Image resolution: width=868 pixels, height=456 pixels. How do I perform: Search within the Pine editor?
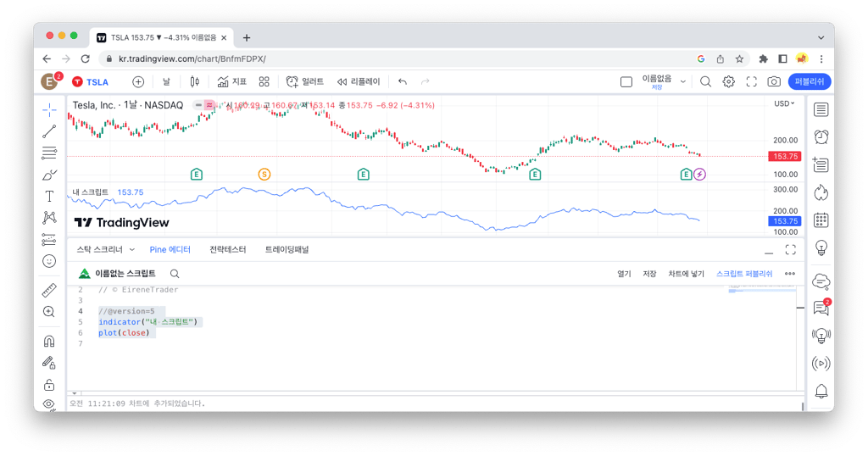coord(175,274)
